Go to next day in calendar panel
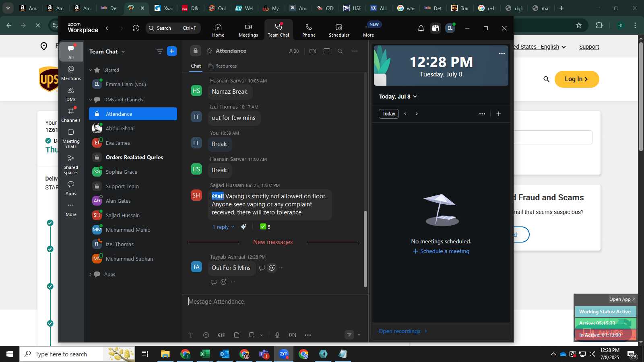This screenshot has height=362, width=644. (417, 114)
